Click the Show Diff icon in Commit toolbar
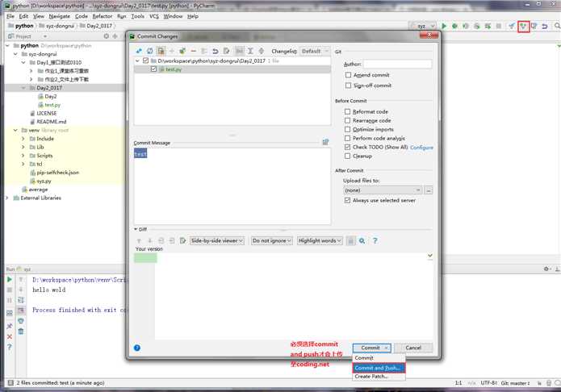Screen dimensions: 561x392 tap(139, 51)
